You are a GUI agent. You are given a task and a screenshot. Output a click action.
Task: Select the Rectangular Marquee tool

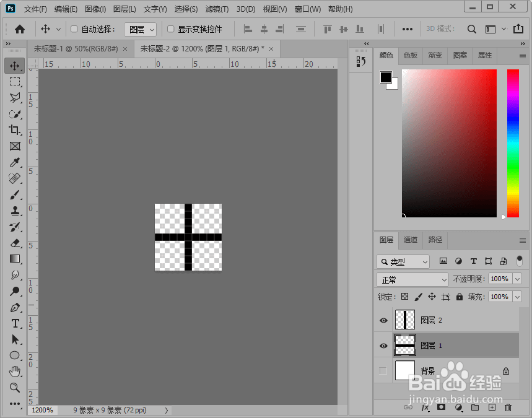point(15,82)
